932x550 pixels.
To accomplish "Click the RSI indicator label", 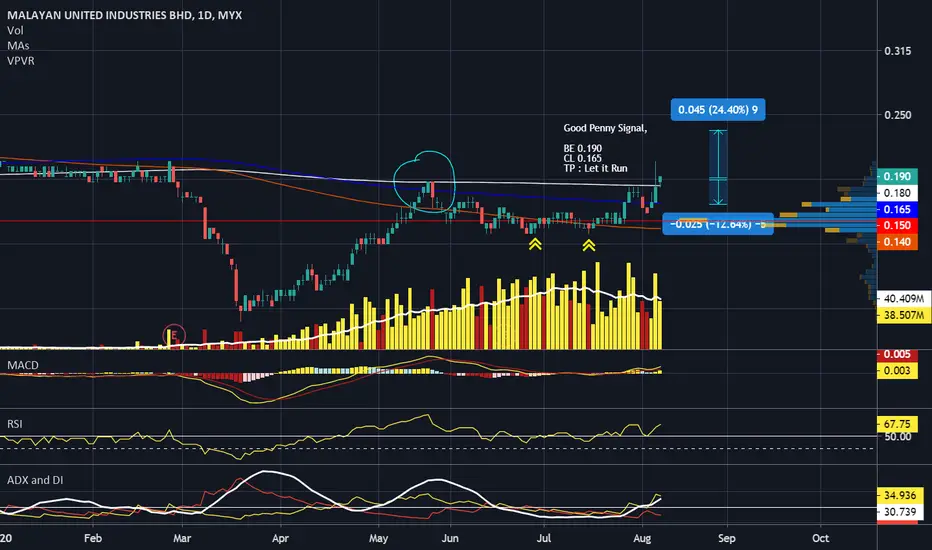I will tap(15, 424).
